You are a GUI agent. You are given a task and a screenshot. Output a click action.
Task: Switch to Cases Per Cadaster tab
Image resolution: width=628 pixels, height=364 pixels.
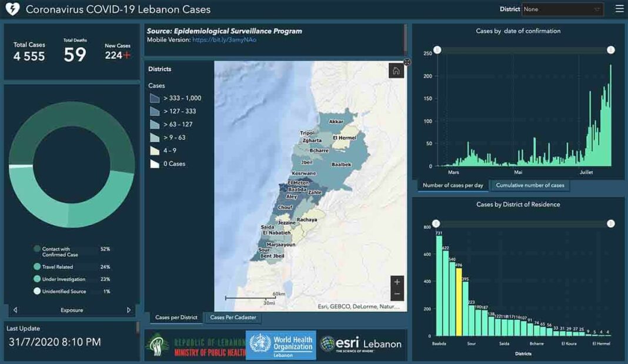(233, 318)
